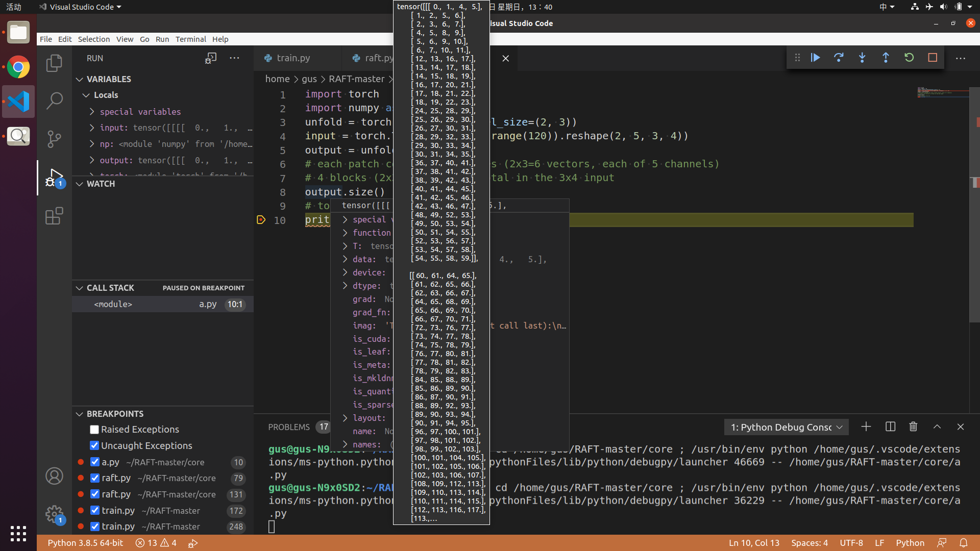Click the Step Out debug icon

pos(886,58)
